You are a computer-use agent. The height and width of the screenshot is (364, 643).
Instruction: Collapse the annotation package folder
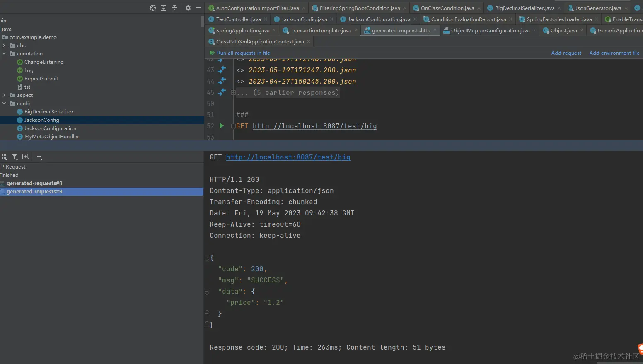4,54
